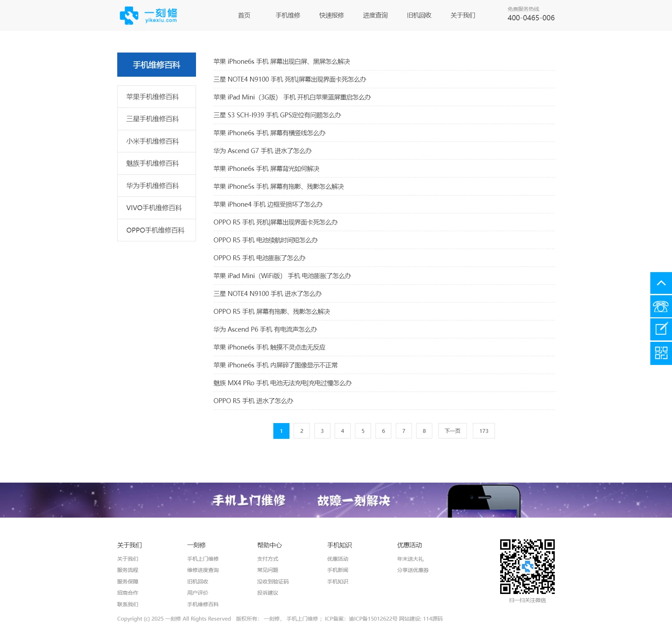This screenshot has width=672, height=636.
Task: Jump to last page 173
Action: [484, 431]
